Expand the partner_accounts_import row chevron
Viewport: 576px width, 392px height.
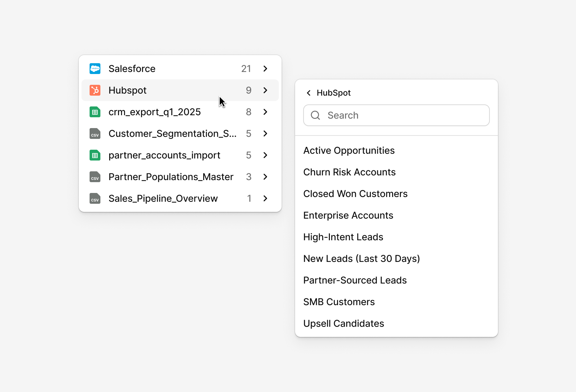pyautogui.click(x=265, y=155)
